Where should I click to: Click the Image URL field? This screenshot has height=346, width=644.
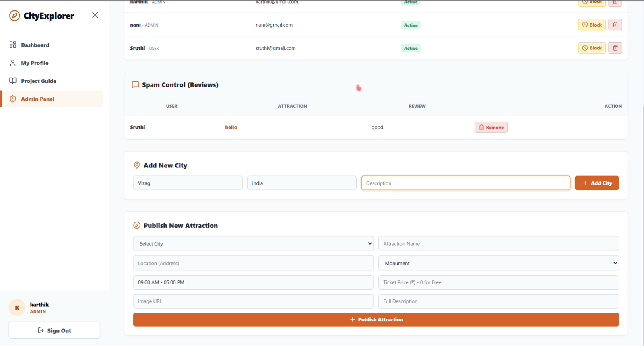(x=253, y=301)
